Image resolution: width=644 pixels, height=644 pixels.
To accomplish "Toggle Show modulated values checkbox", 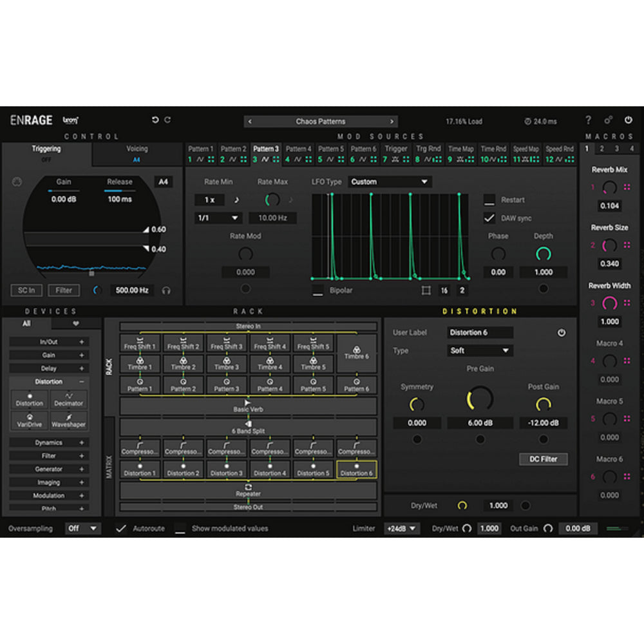I will 180,529.
